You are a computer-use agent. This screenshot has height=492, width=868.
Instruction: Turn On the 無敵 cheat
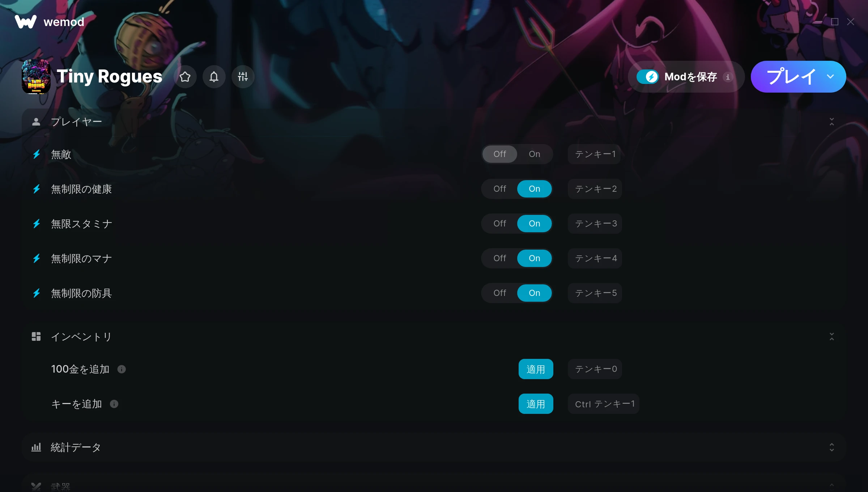(x=535, y=154)
